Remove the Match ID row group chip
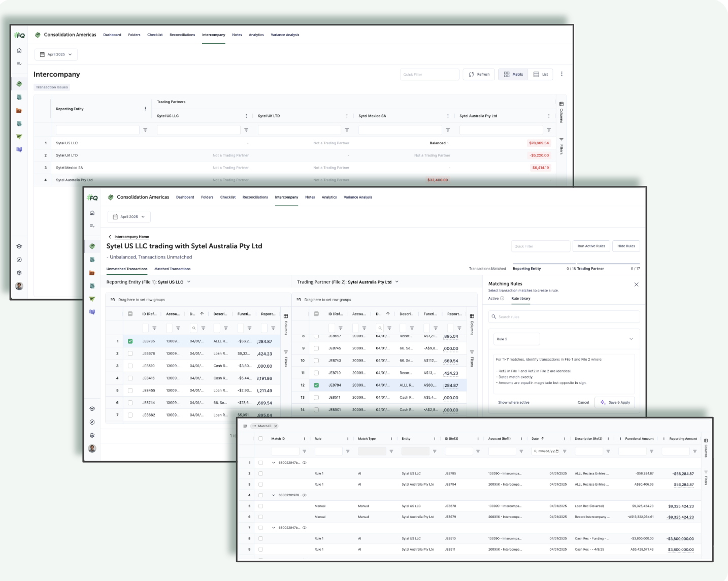Image resolution: width=728 pixels, height=581 pixels. pos(276,426)
